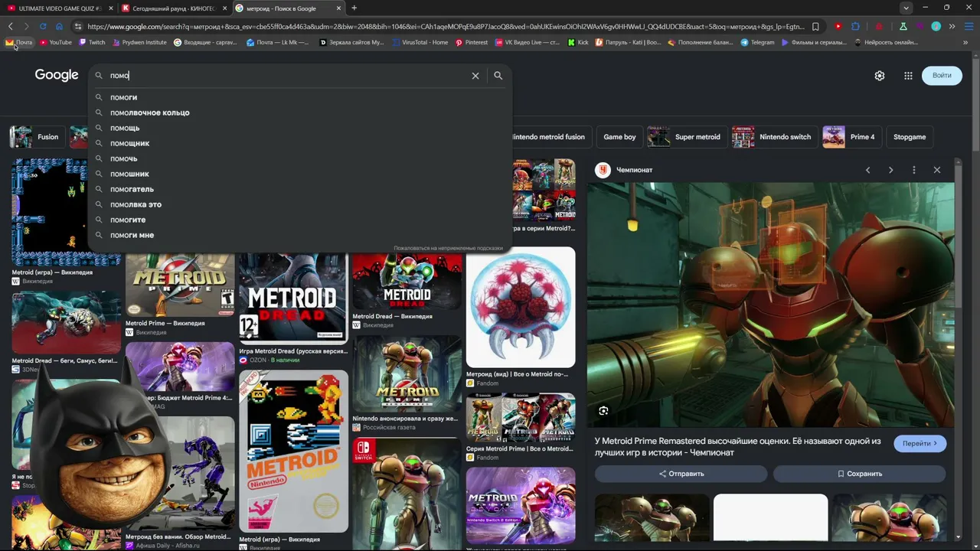Open the browser main menu
Viewport: 980px width, 551px height.
tap(968, 26)
